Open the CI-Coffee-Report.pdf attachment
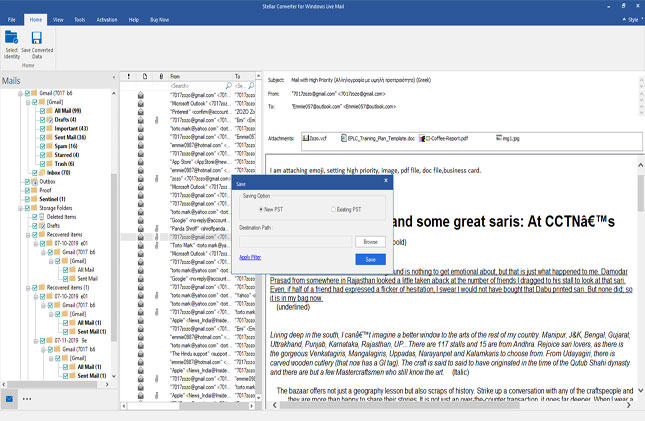Viewport: 645px width, 421px height. [443, 138]
